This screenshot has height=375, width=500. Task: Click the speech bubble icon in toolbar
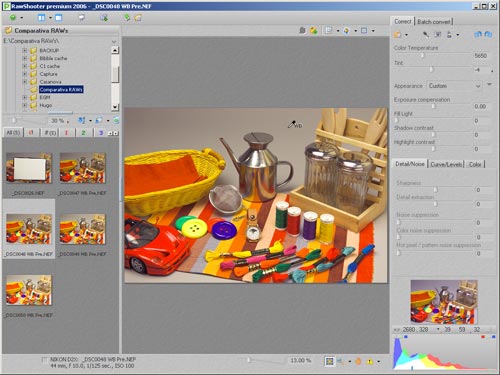coord(81,18)
